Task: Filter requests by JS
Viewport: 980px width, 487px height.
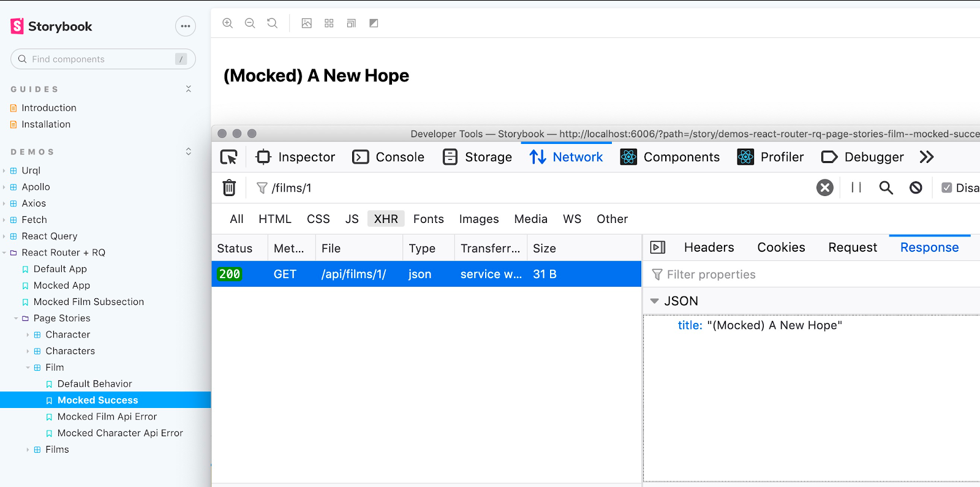Action: [x=352, y=219]
